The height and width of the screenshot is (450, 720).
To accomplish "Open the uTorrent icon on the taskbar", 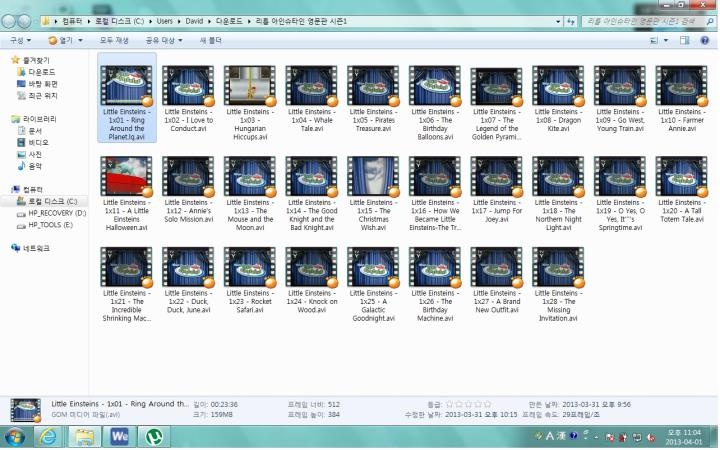I will 155,437.
